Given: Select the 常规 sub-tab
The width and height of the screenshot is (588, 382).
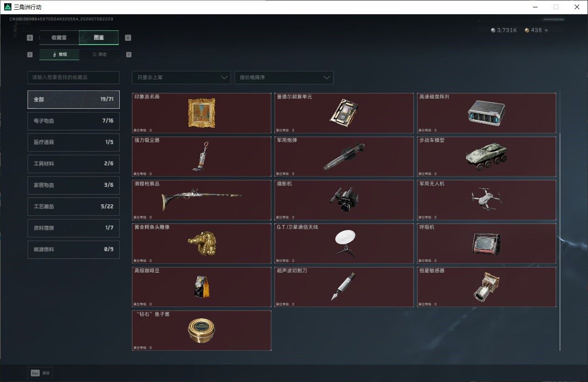Looking at the screenshot, I should (x=59, y=54).
